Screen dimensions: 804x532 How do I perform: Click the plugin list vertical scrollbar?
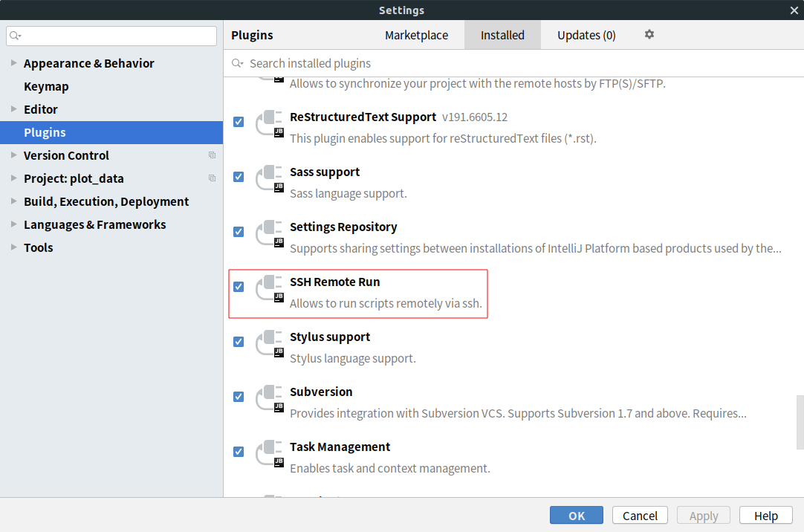pyautogui.click(x=800, y=421)
